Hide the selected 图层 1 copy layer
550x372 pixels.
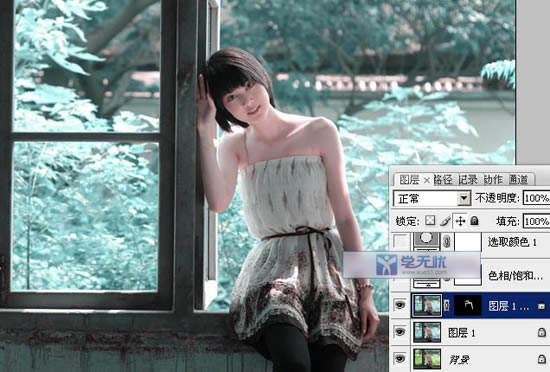tap(400, 305)
